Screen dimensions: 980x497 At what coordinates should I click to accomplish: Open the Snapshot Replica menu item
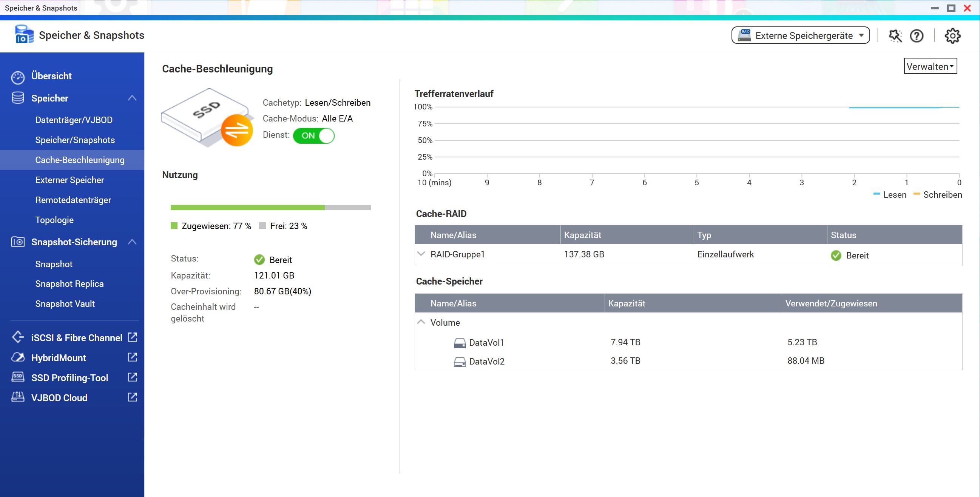pyautogui.click(x=69, y=284)
